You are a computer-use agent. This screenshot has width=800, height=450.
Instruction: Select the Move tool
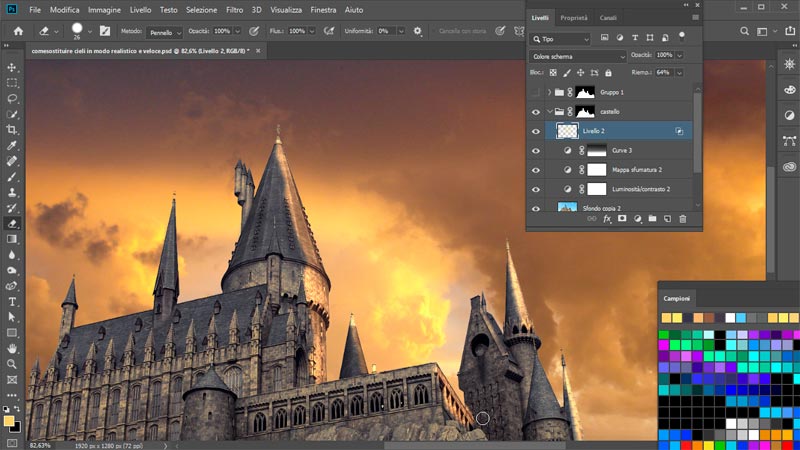(x=12, y=67)
